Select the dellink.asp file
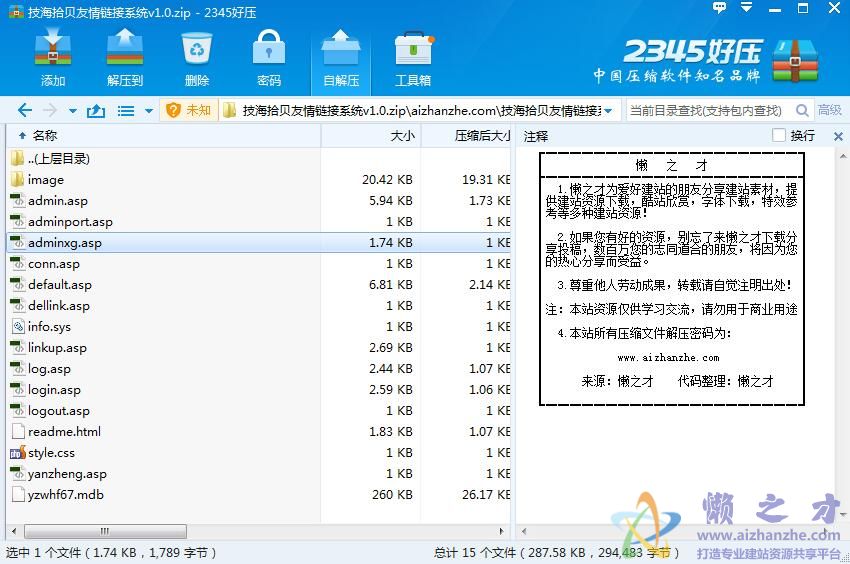The width and height of the screenshot is (850, 564). click(259, 305)
